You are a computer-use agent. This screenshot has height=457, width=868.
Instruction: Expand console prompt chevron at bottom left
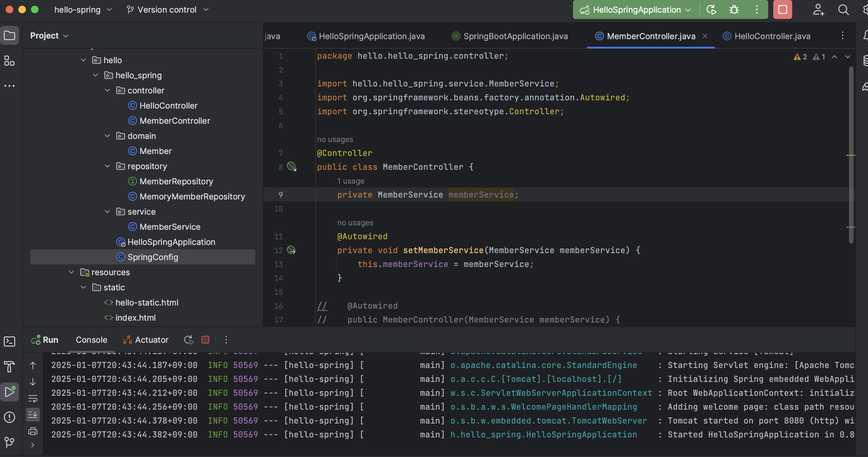(x=33, y=445)
